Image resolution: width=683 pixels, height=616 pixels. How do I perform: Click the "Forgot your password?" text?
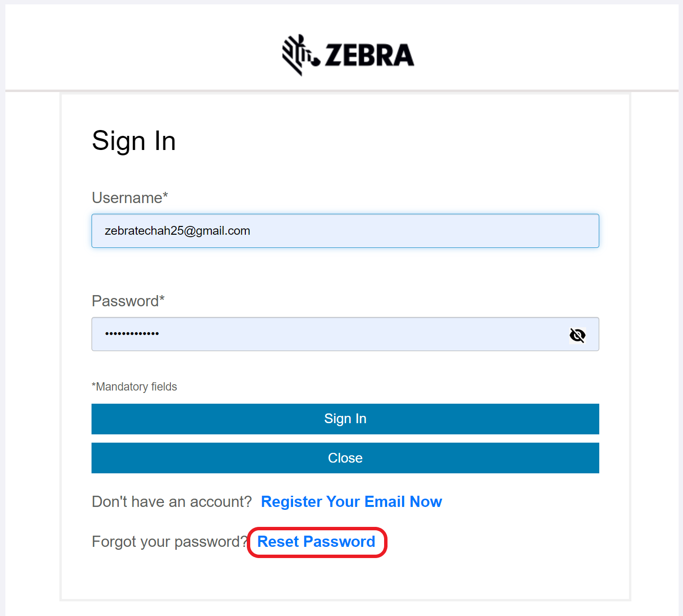click(x=169, y=541)
